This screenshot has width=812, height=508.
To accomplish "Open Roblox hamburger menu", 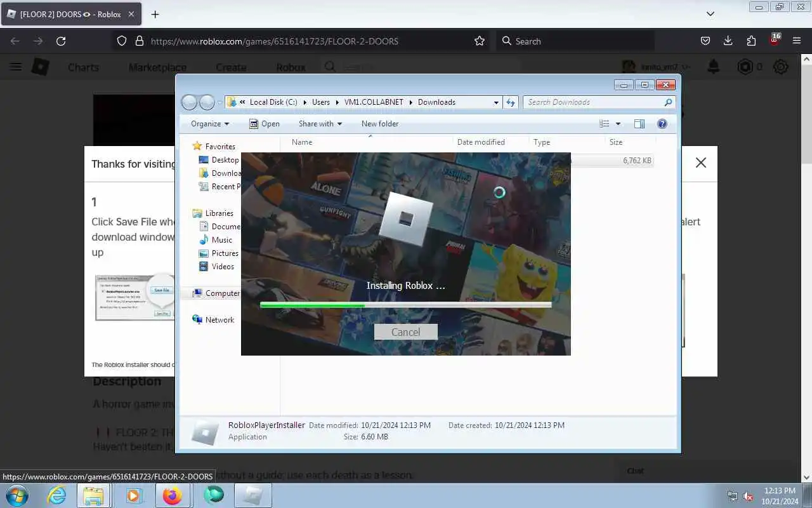I will [x=16, y=67].
